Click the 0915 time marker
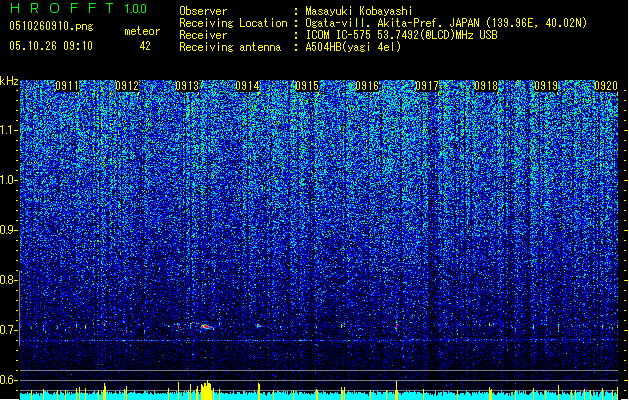Image resolution: width=629 pixels, height=400 pixels. (x=307, y=86)
